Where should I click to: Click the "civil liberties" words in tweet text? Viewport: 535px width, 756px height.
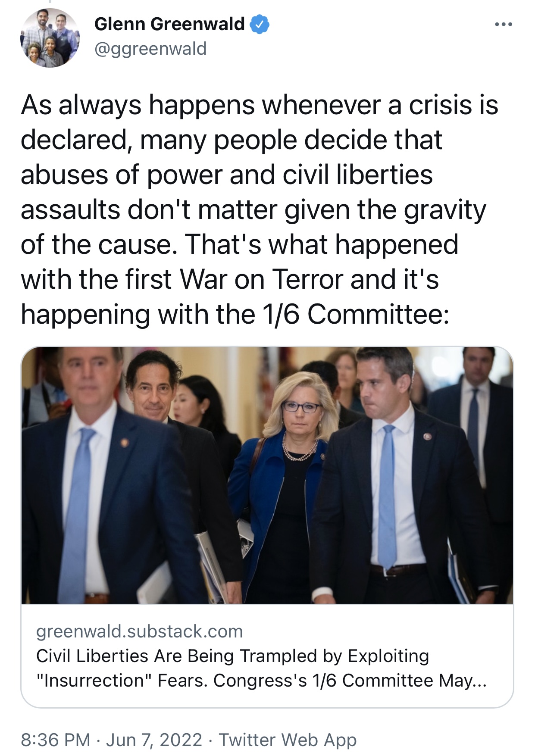click(357, 175)
